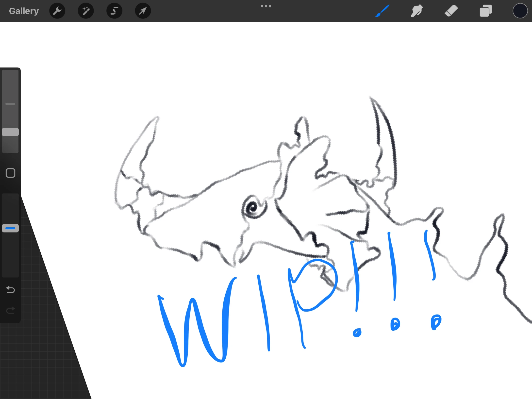The height and width of the screenshot is (399, 532).
Task: Open the sidebar modify button
Action: click(10, 173)
